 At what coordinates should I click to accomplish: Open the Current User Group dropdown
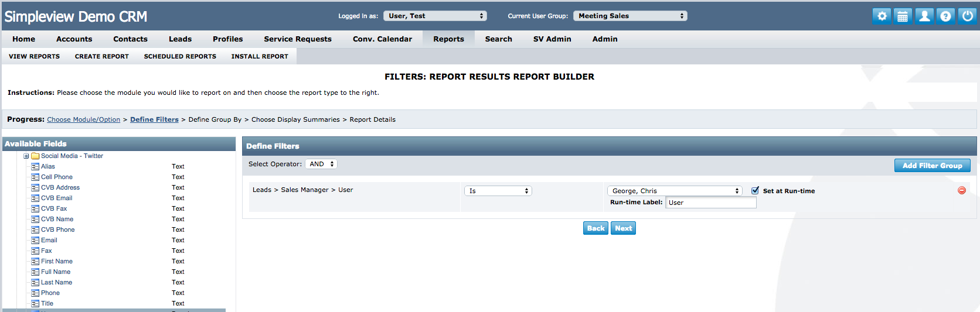[630, 16]
